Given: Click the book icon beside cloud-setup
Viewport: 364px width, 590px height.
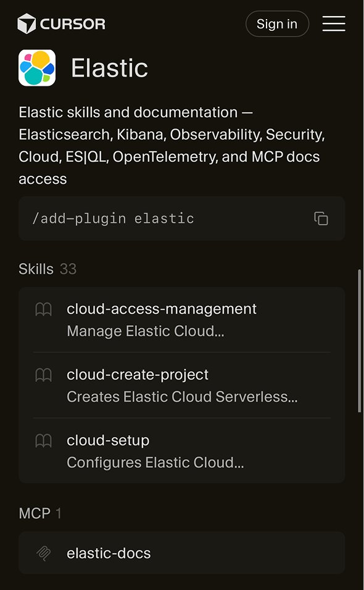Looking at the screenshot, I should 43,440.
